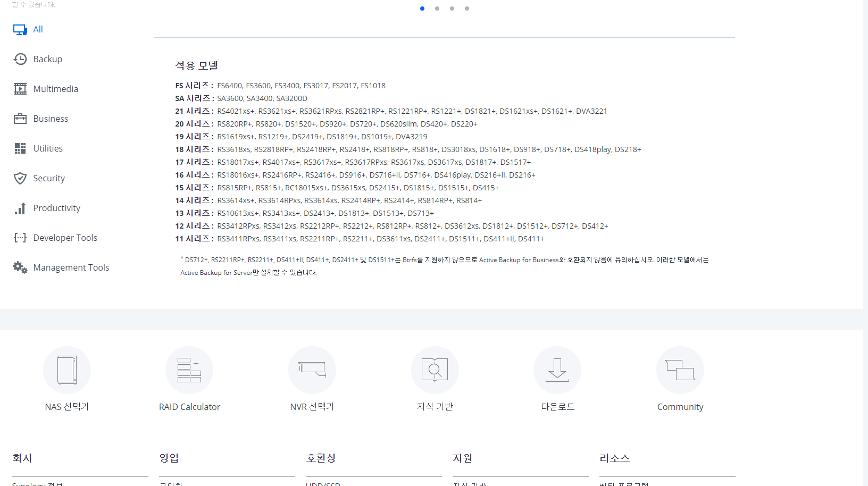Click the Community text link
This screenshot has height=486, width=868.
click(680, 407)
